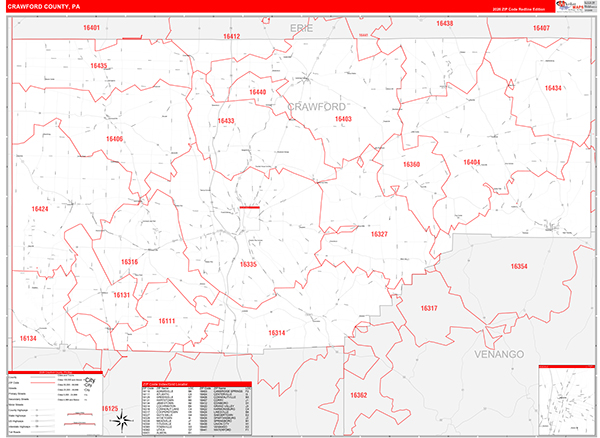Screen dimensions: 600x438
Task: Select ZIP code label 16362
Action: pos(359,395)
